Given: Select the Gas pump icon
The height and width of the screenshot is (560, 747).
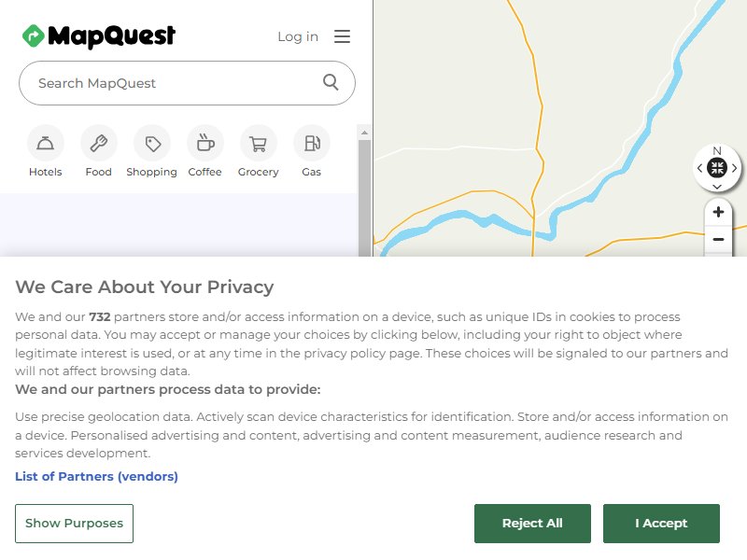Looking at the screenshot, I should [312, 143].
